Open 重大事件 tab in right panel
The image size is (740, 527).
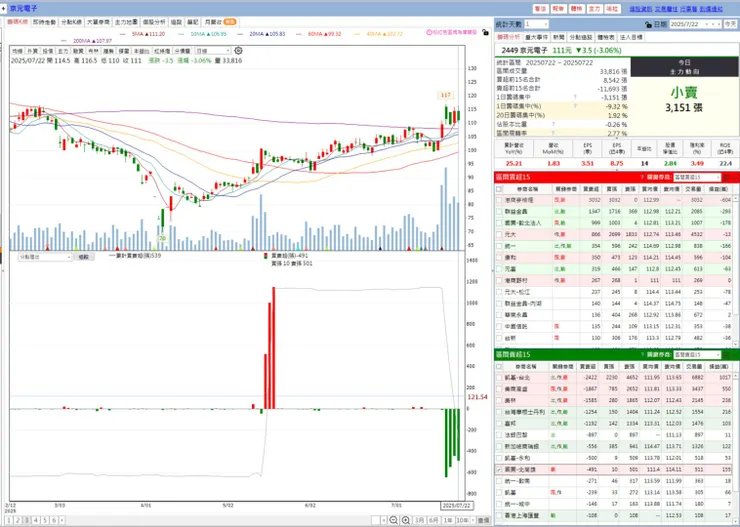537,37
